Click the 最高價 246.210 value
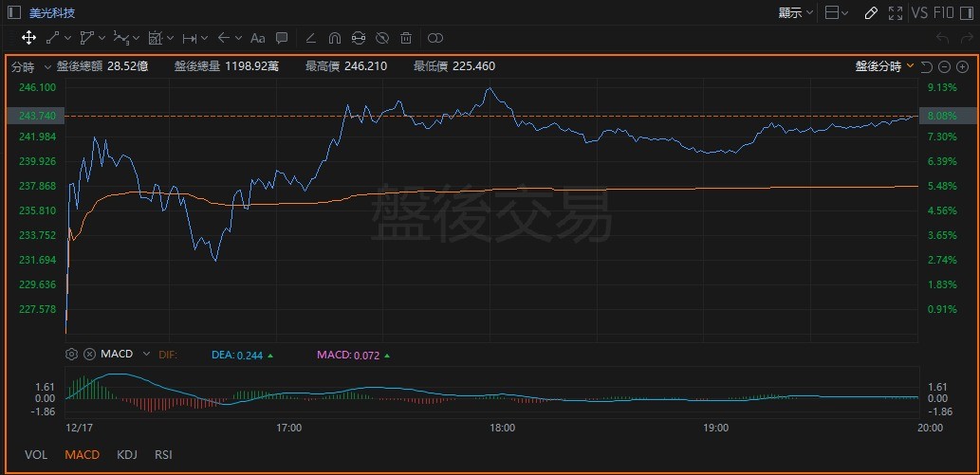Image resolution: width=980 pixels, height=475 pixels. [346, 66]
